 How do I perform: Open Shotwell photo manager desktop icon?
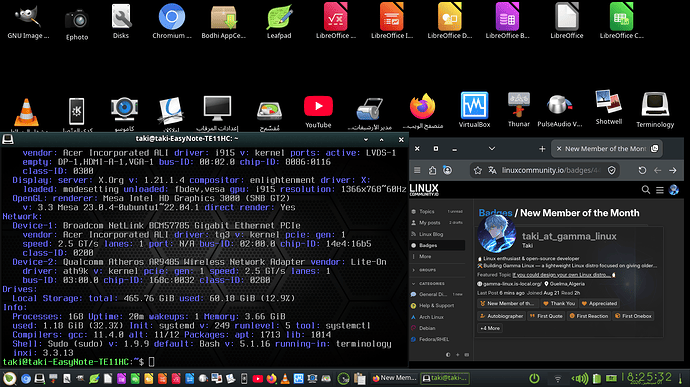609,107
